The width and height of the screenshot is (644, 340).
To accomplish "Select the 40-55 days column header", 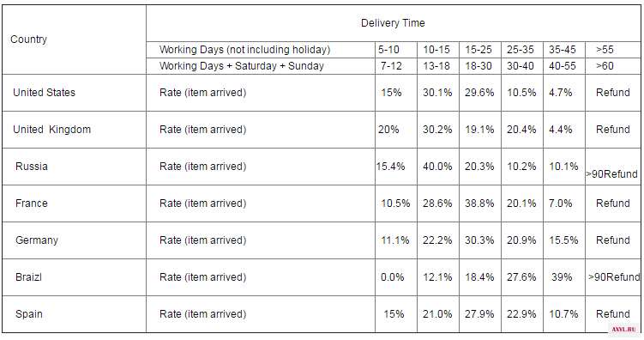I will click(564, 66).
